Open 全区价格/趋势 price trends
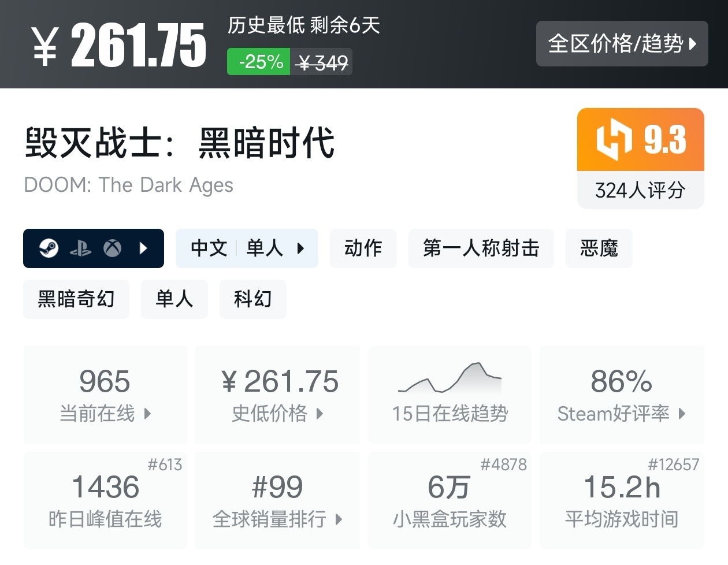The height and width of the screenshot is (565, 728). [622, 44]
